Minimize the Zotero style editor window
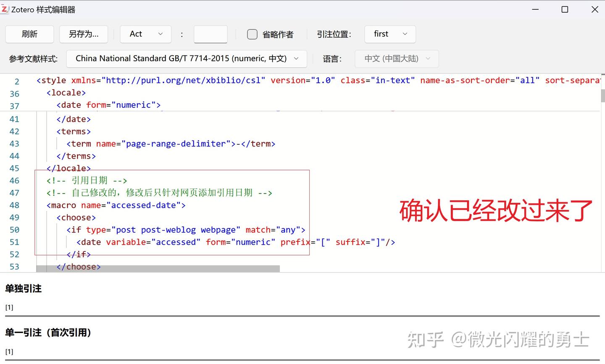605x364 pixels. [x=535, y=9]
